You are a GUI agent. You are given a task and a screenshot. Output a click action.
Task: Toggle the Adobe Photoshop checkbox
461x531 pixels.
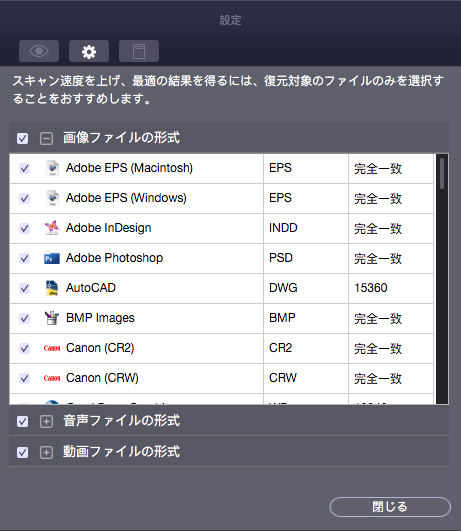coord(24,258)
